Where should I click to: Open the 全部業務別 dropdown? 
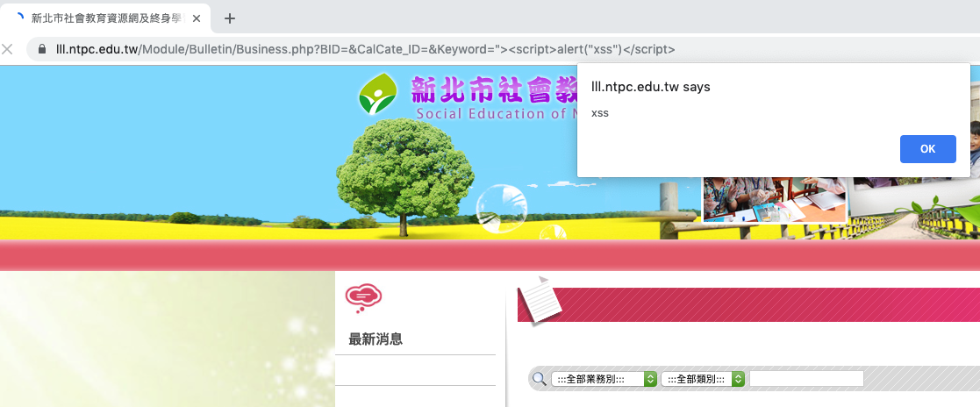pos(604,379)
